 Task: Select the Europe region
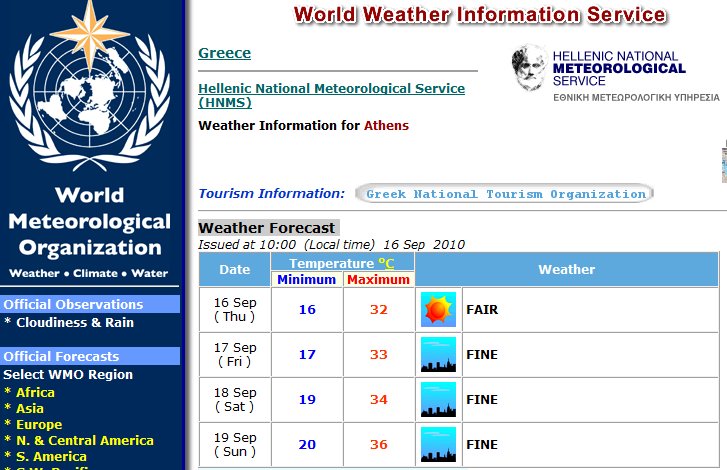tap(39, 425)
